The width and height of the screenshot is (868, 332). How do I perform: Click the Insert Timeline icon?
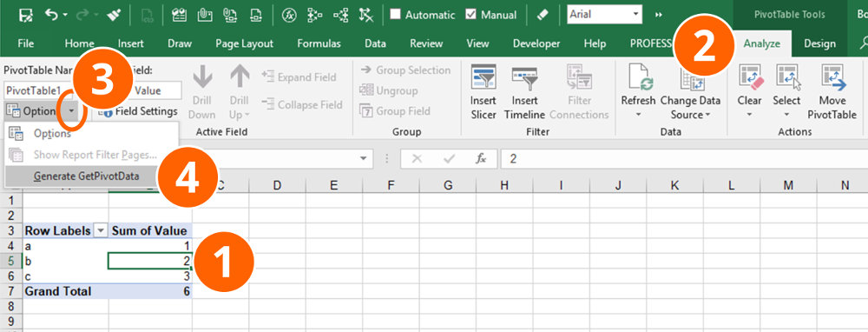[x=524, y=77]
